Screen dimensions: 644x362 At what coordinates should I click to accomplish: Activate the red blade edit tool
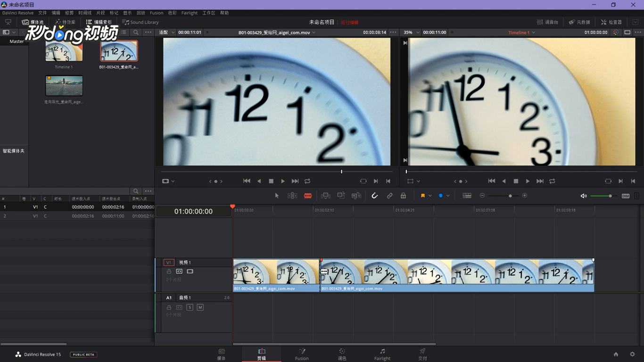point(308,196)
